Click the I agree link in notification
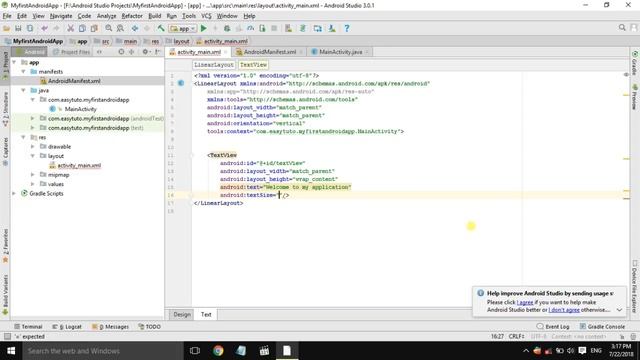This screenshot has width=640, height=360. [x=525, y=302]
